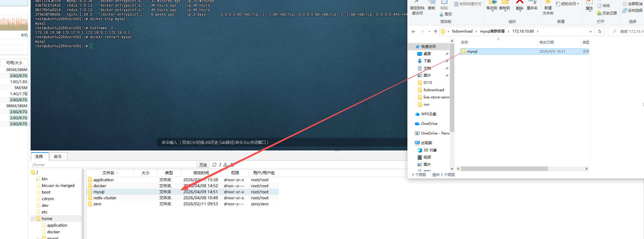Screen dimensions: 644x239
Task: Sort the remote files by the 修改时间 column
Action: point(201,173)
